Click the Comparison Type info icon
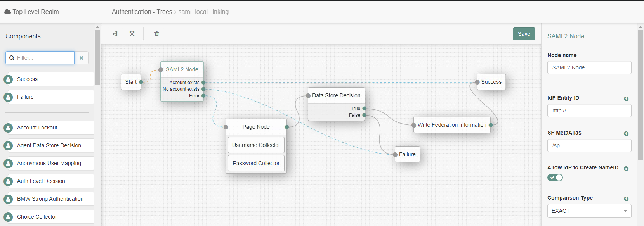The height and width of the screenshot is (226, 644). 626,199
